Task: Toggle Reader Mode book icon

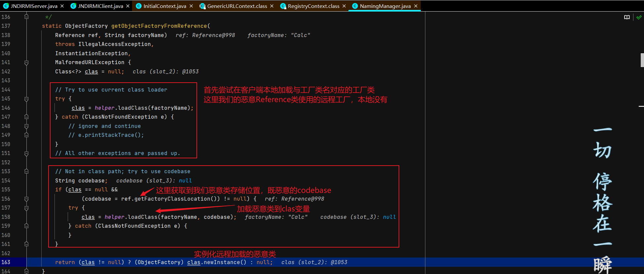Action: [x=627, y=17]
